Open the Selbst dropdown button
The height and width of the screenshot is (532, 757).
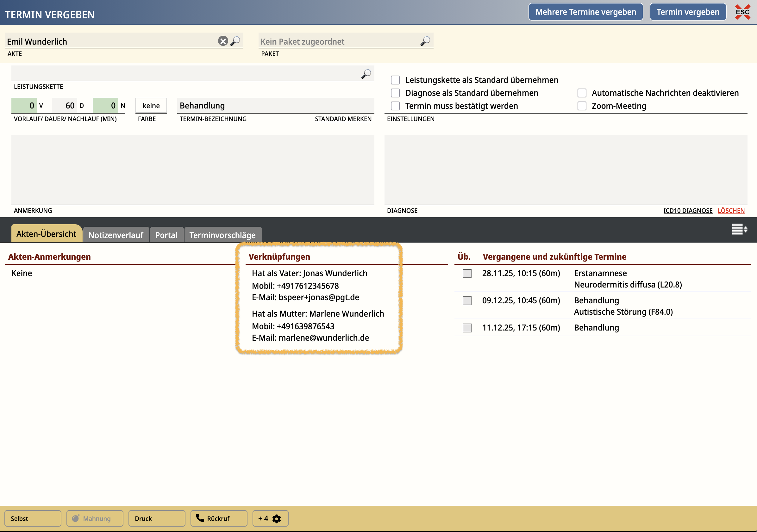coord(33,518)
